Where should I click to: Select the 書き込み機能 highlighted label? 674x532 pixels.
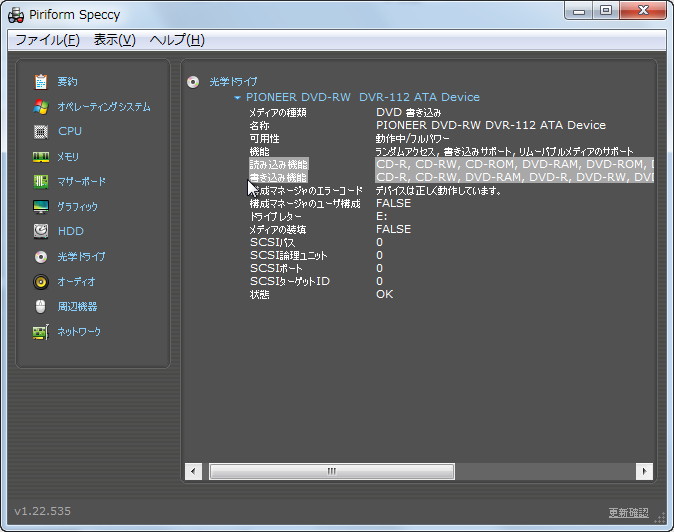279,177
